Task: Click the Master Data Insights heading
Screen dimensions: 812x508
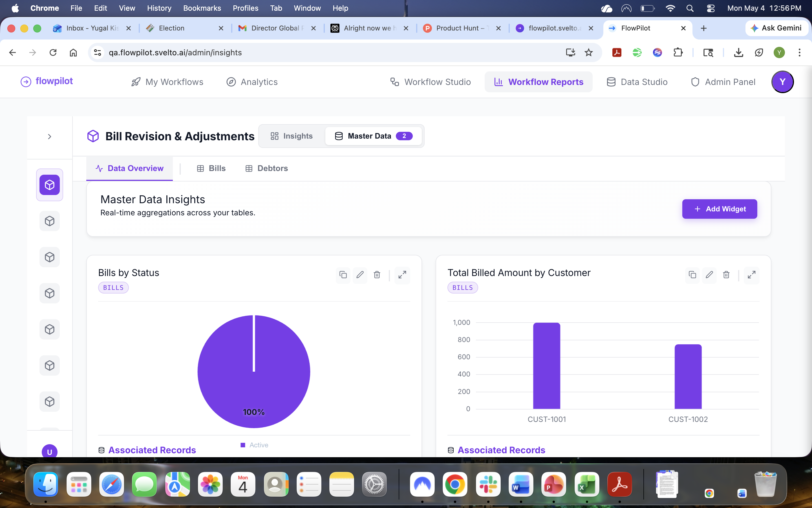Action: click(x=153, y=200)
